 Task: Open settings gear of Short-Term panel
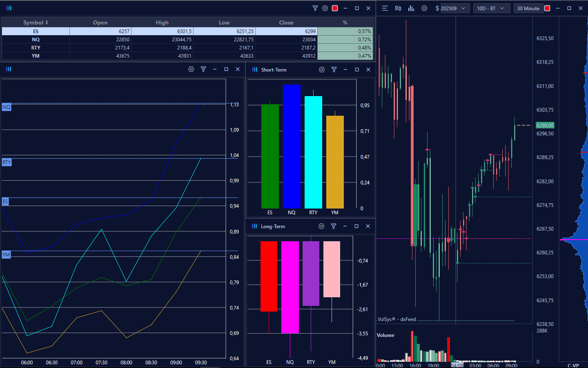pyautogui.click(x=322, y=70)
